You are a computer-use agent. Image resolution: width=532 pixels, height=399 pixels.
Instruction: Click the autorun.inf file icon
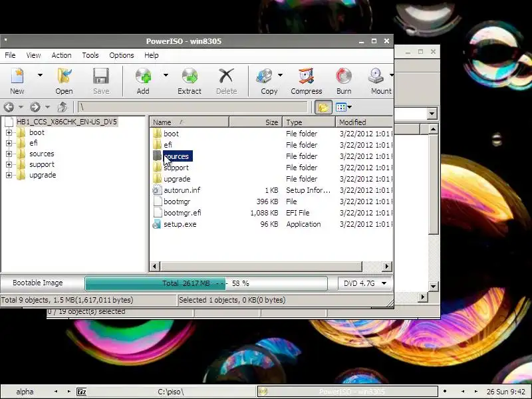[157, 190]
